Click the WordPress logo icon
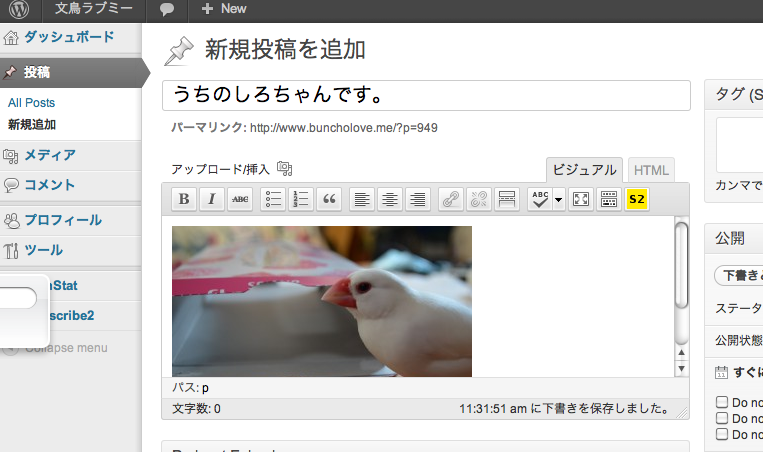This screenshot has height=452, width=763. (x=18, y=9)
